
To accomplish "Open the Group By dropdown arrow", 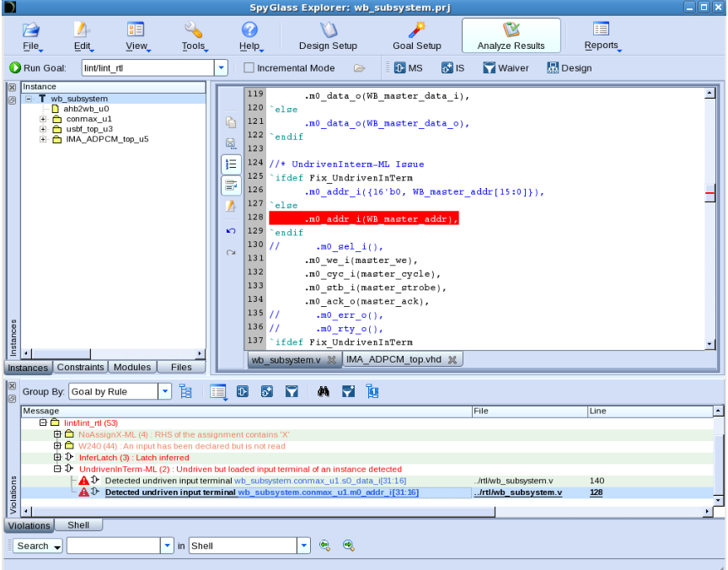I will (165, 391).
